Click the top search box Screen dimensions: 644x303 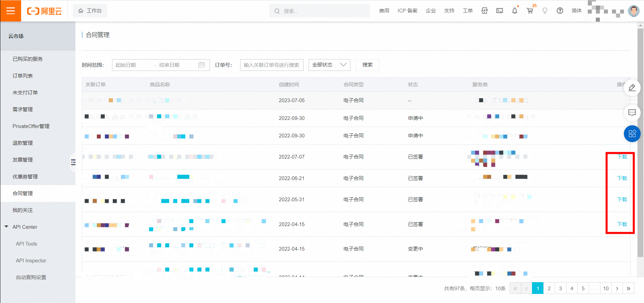coord(320,11)
